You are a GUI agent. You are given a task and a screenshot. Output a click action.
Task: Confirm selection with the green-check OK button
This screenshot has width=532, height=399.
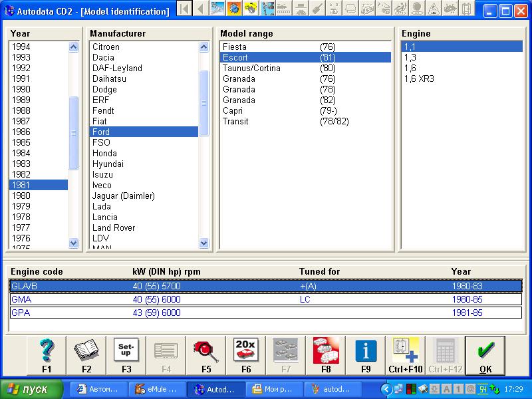pyautogui.click(x=485, y=356)
